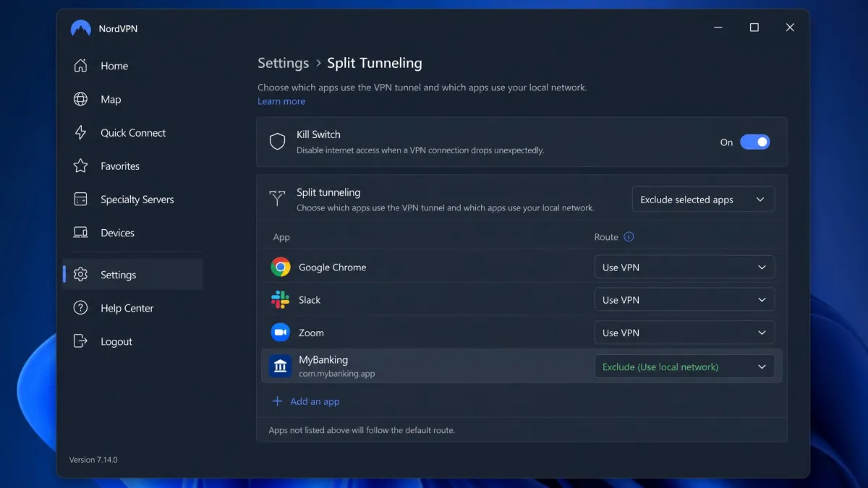Click com.mybanking.app identifier text
The height and width of the screenshot is (488, 868).
pyautogui.click(x=337, y=374)
